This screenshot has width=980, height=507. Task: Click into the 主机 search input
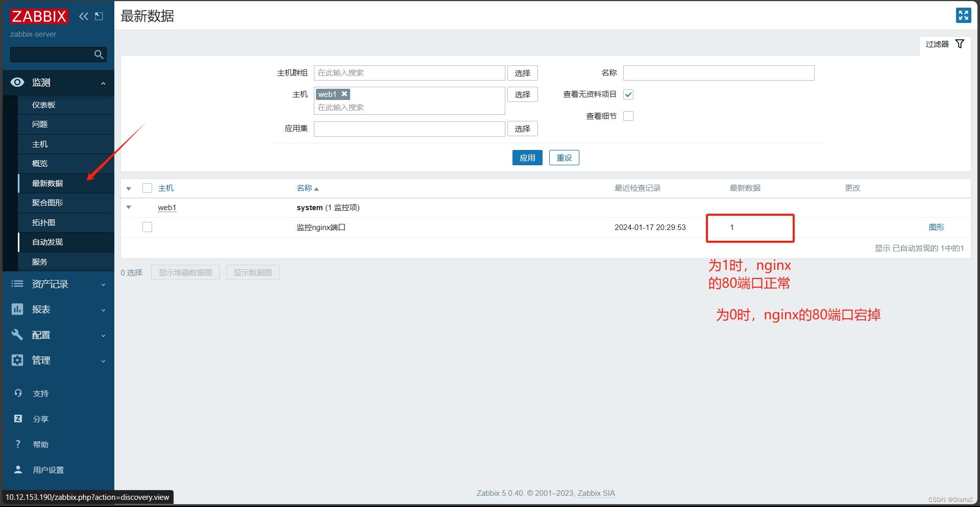pyautogui.click(x=409, y=108)
